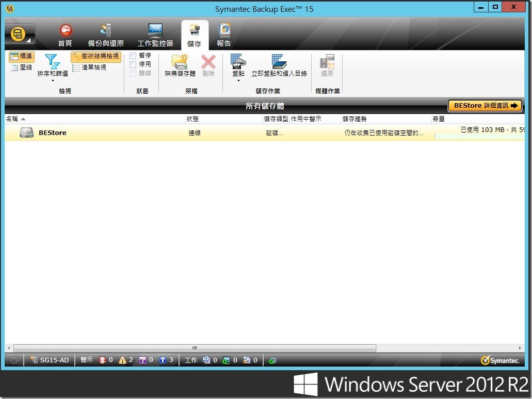Click the 工作 label in status bar
The width and height of the screenshot is (532, 399).
coord(191,360)
